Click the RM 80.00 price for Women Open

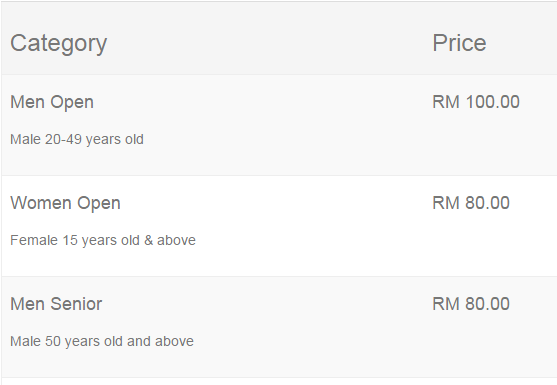click(471, 203)
